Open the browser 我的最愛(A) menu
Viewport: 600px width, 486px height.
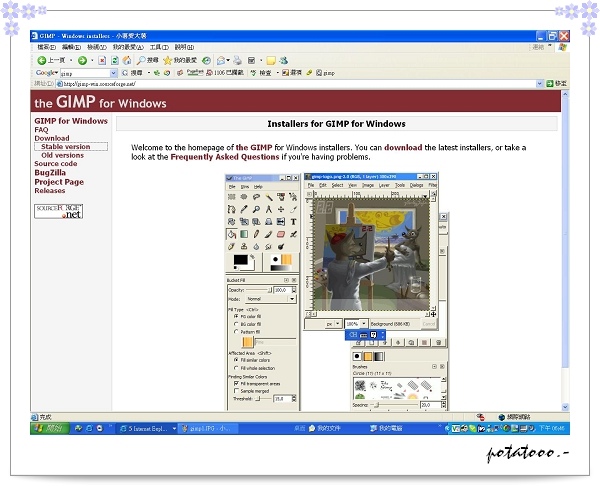pyautogui.click(x=128, y=47)
